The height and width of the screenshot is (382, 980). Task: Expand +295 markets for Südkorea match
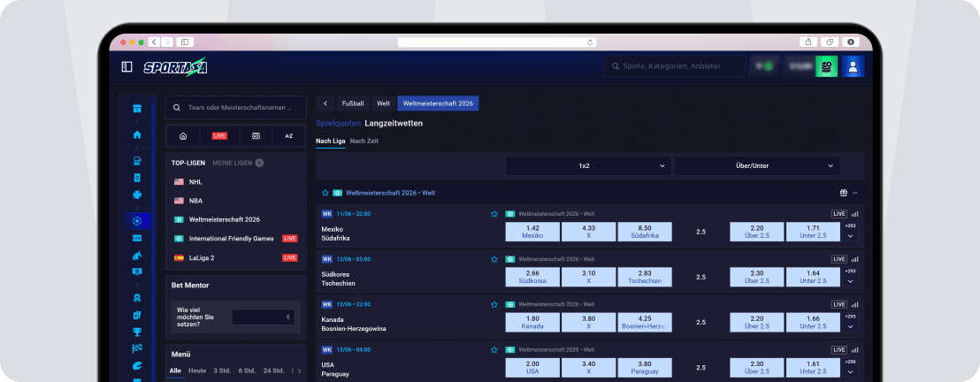click(850, 277)
